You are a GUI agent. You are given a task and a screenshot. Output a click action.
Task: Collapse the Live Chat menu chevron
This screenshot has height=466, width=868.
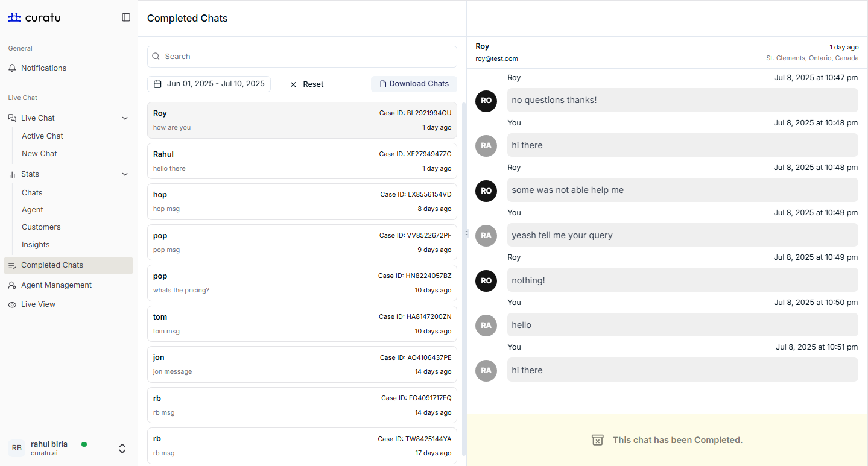coord(125,118)
